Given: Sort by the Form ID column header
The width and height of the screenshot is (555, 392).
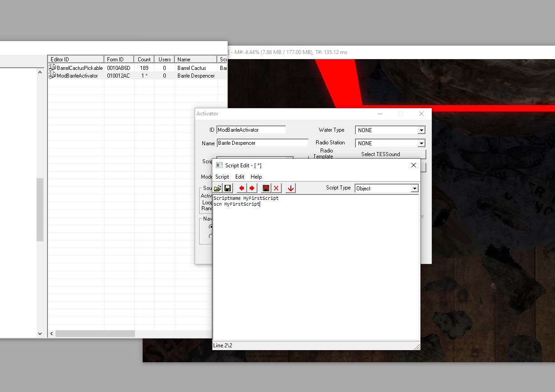Looking at the screenshot, I should 119,59.
